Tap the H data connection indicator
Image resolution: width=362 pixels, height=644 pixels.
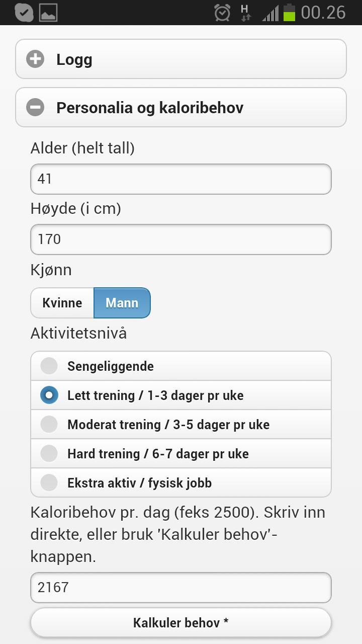(245, 12)
